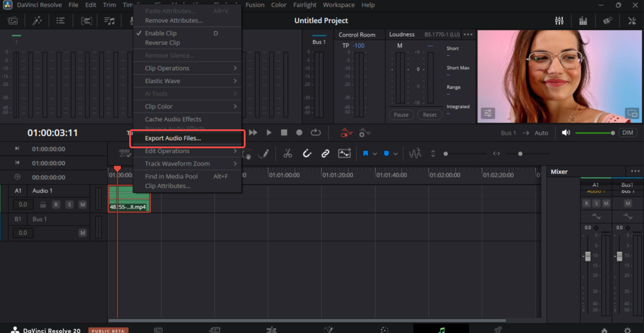
Task: Open the Effects panel
Action: [37, 20]
